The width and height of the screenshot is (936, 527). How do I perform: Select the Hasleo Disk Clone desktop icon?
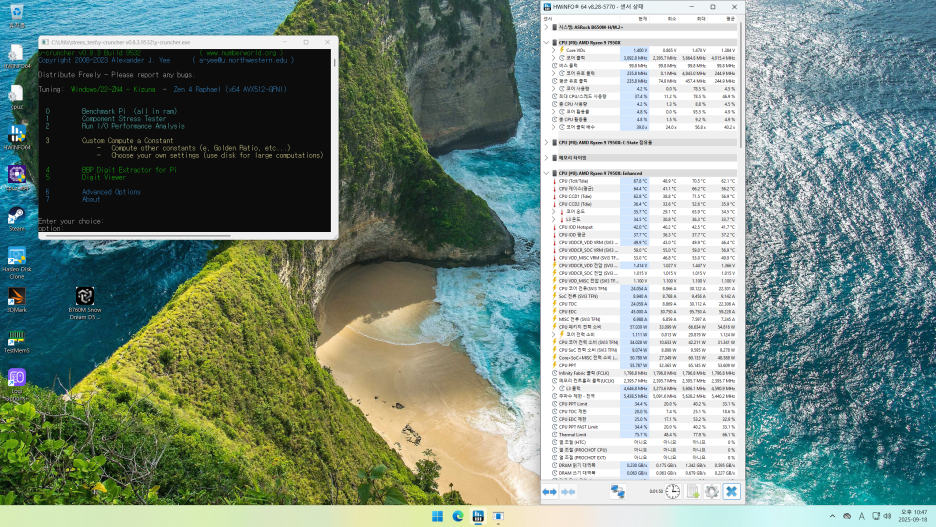click(x=17, y=263)
